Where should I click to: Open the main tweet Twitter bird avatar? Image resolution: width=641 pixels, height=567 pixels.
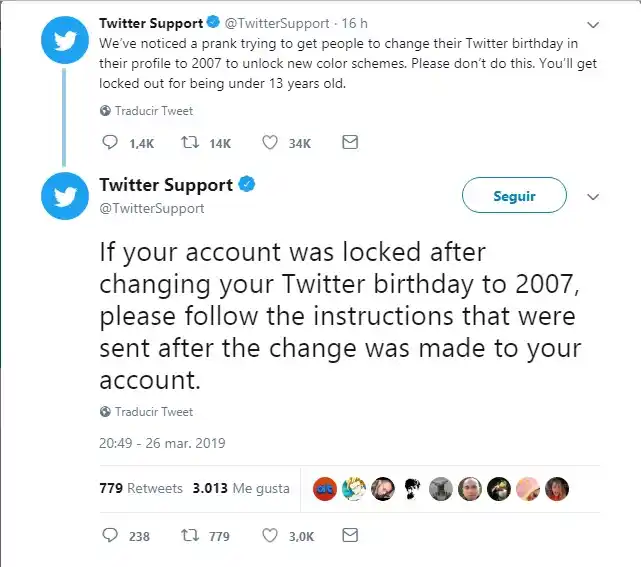point(65,195)
